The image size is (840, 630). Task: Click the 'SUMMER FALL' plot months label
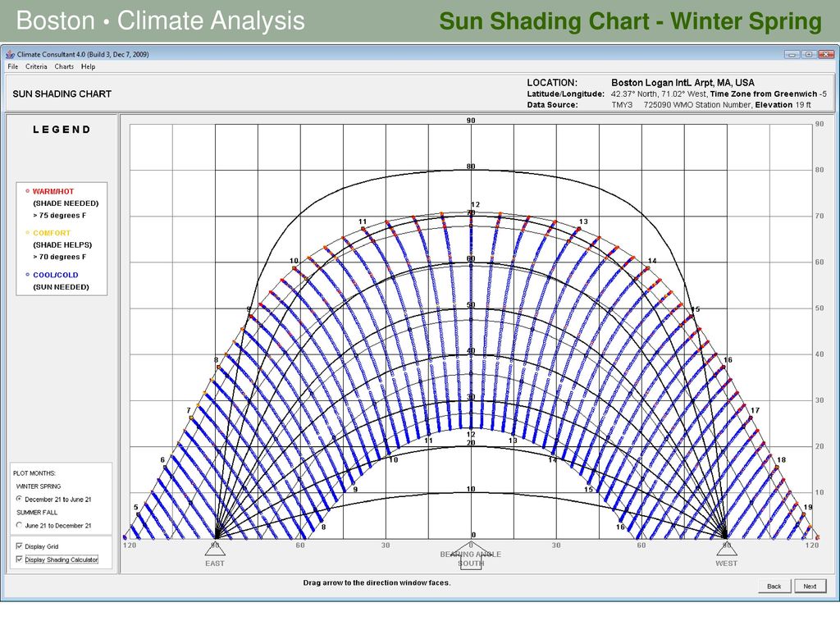coord(36,512)
